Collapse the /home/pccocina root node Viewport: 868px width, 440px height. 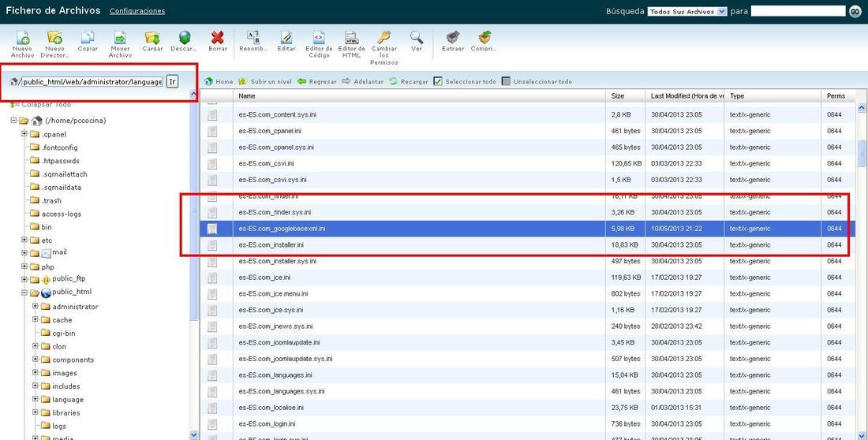[14, 120]
